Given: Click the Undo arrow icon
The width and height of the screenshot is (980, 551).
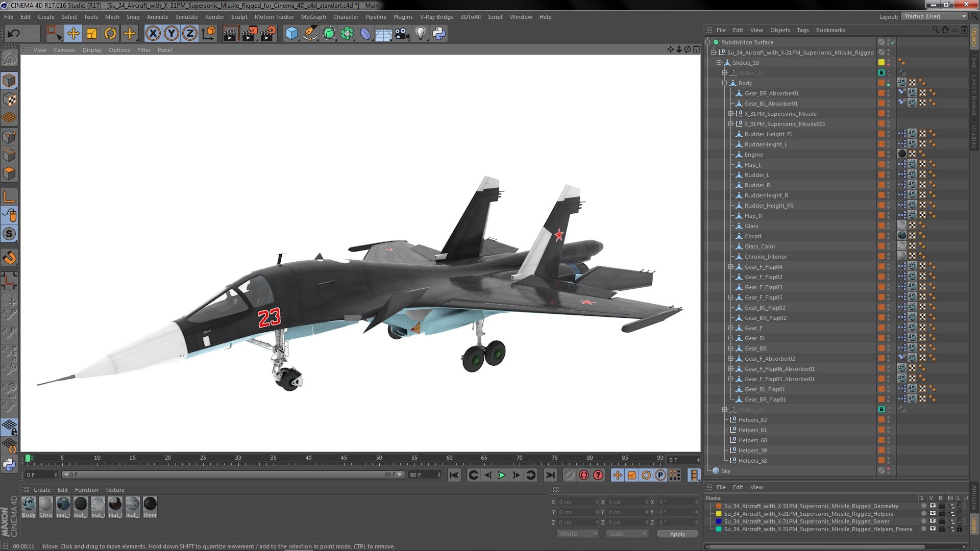Looking at the screenshot, I should pos(13,34).
